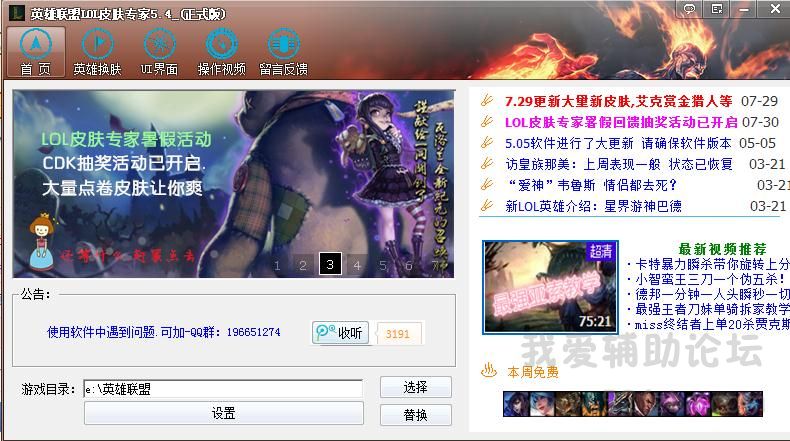
Task: Go to the 操作视频 tab
Action: [x=222, y=52]
